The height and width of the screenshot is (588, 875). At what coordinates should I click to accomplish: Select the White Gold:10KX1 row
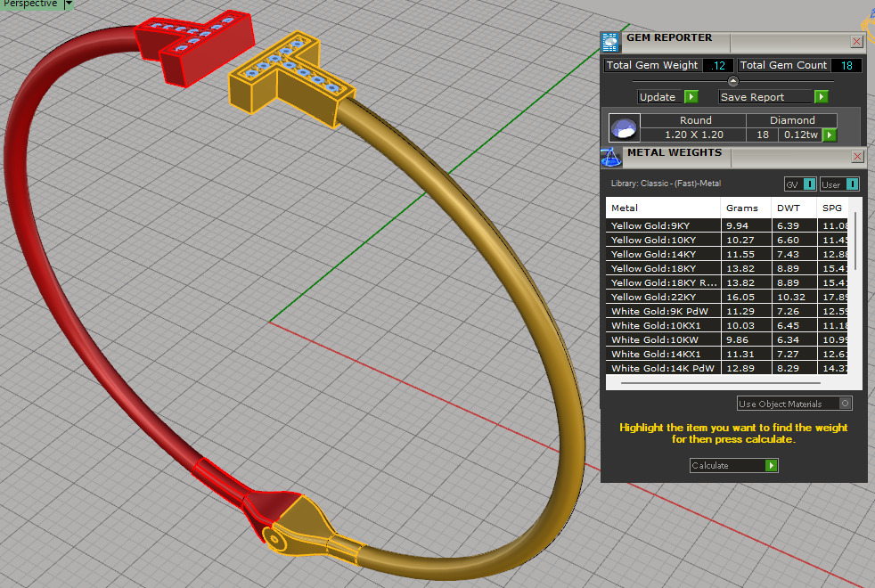[727, 325]
